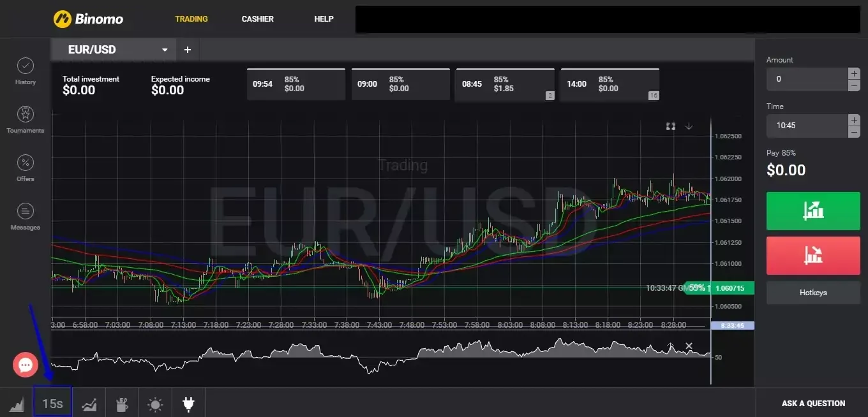Move RSI indicator panel up
Image resolution: width=868 pixels, height=417 pixels.
pyautogui.click(x=670, y=346)
